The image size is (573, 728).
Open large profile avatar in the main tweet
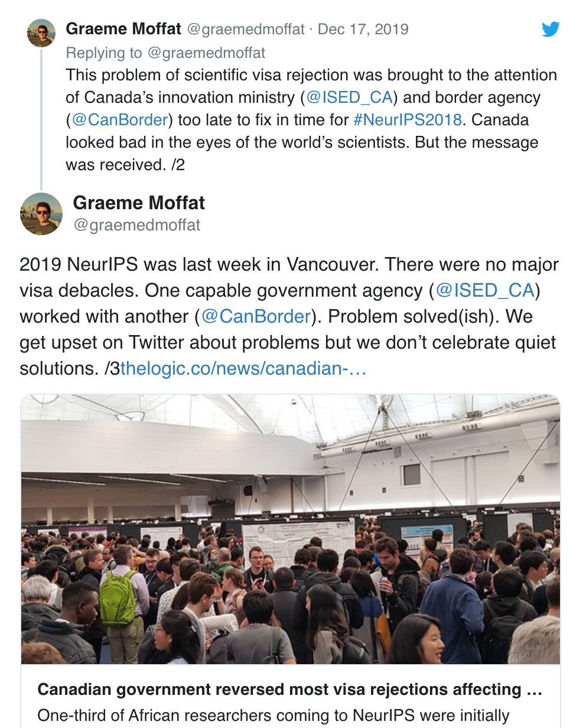[x=41, y=213]
